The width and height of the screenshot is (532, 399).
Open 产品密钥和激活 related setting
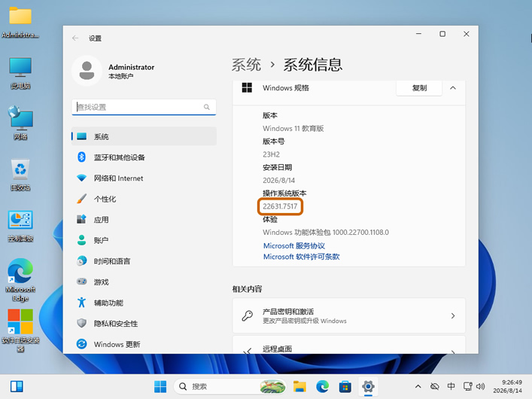[349, 315]
